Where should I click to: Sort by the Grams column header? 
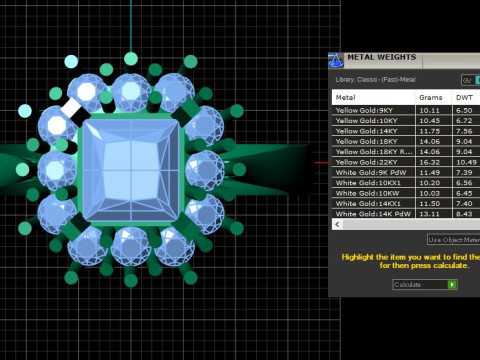pyautogui.click(x=434, y=98)
